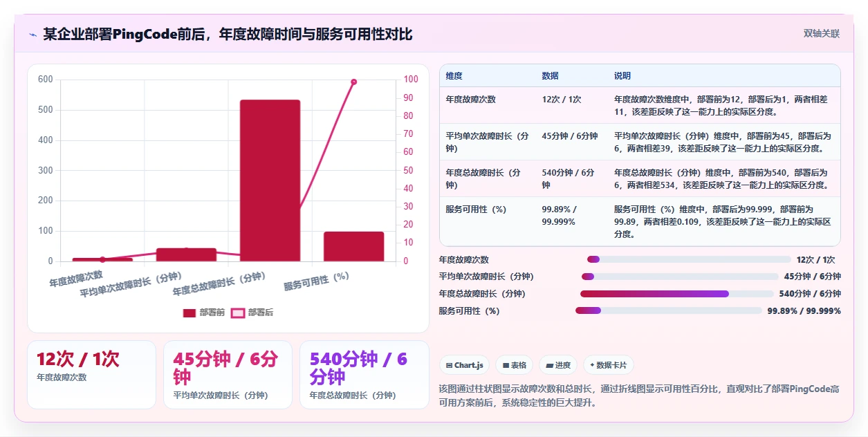
Task: Open the pink 45分钟 / 6分钟 stat card
Action: tap(228, 374)
